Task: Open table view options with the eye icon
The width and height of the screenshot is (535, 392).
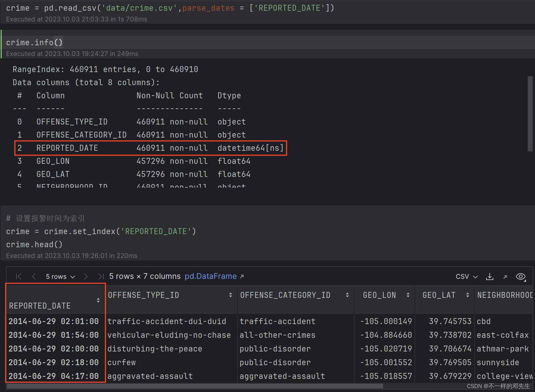Action: click(x=521, y=276)
